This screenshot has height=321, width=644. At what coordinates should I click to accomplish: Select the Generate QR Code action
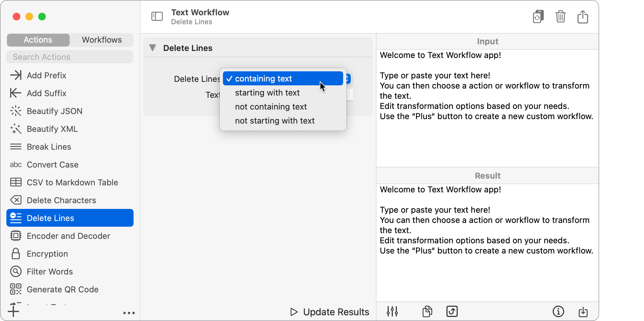pyautogui.click(x=70, y=289)
